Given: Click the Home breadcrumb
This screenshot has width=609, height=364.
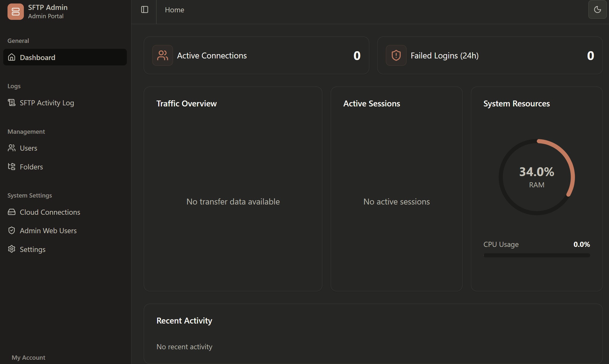Looking at the screenshot, I should pos(175,10).
